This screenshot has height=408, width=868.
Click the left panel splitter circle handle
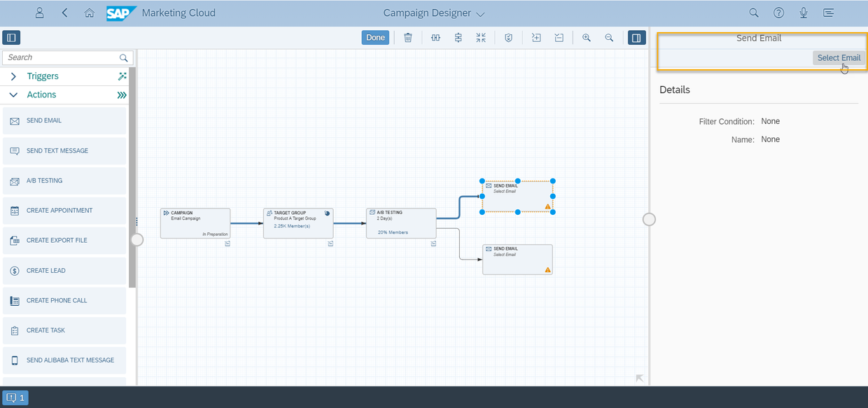[137, 239]
